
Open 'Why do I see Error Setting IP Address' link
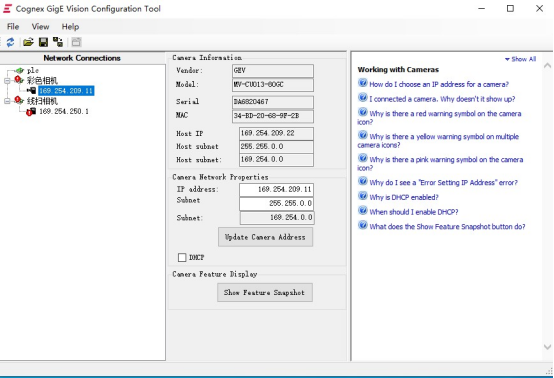pyautogui.click(x=443, y=183)
